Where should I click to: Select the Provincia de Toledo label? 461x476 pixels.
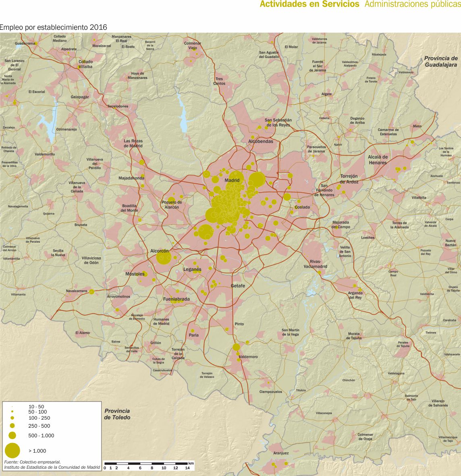click(117, 414)
